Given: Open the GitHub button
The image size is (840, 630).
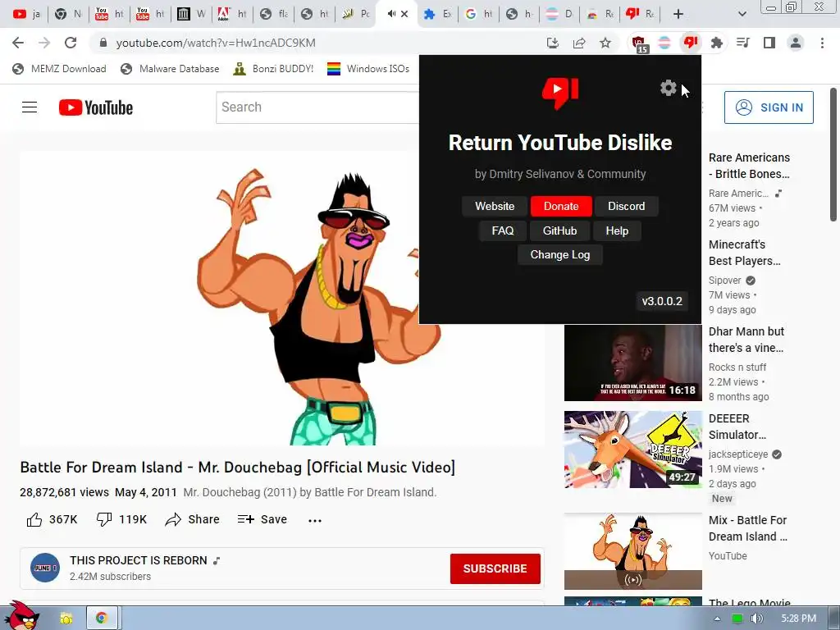Looking at the screenshot, I should click(x=559, y=231).
